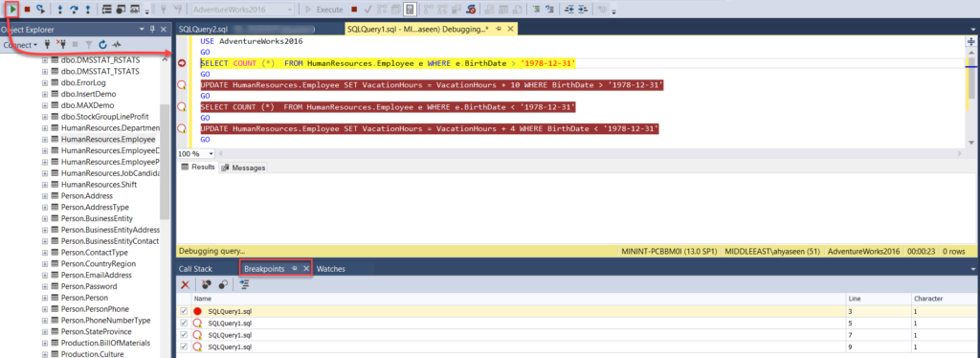Open the AdventureWorks2016 database dropdown
980x358 pixels.
click(x=289, y=10)
